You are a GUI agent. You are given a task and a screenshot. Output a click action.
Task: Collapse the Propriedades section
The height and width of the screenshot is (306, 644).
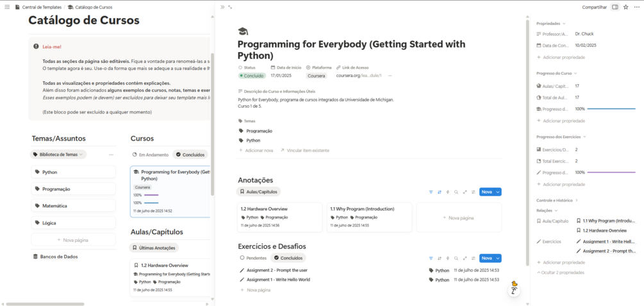click(550, 24)
